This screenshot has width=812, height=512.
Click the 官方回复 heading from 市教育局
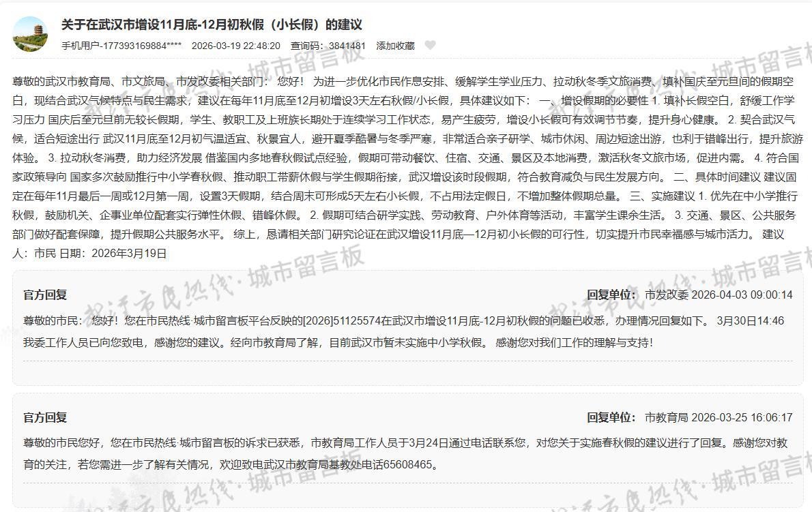coord(45,417)
